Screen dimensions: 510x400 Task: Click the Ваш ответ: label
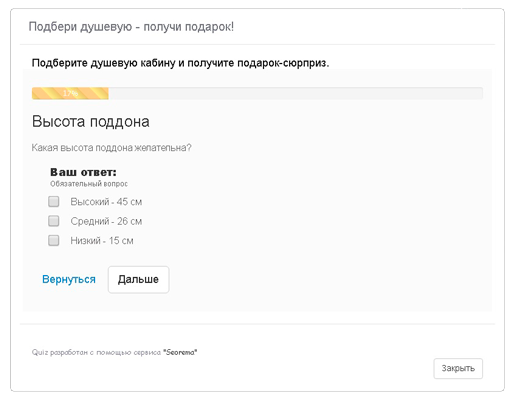pos(83,172)
